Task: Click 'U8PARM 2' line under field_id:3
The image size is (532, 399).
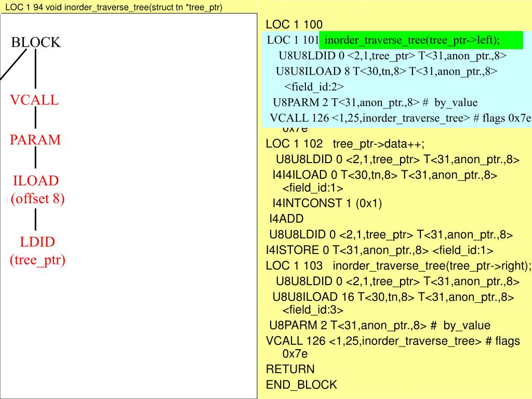Action: click(380, 326)
